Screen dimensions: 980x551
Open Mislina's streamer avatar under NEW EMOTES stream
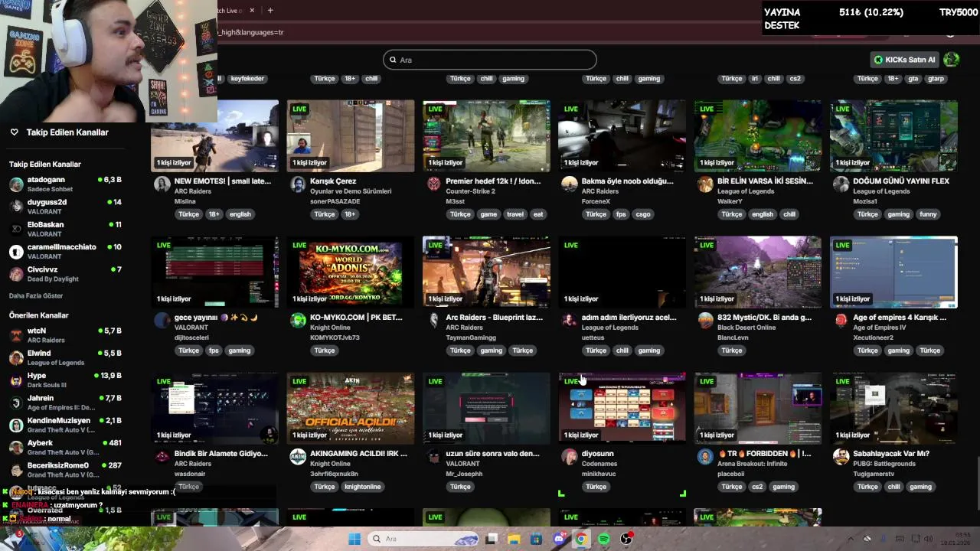tap(162, 184)
